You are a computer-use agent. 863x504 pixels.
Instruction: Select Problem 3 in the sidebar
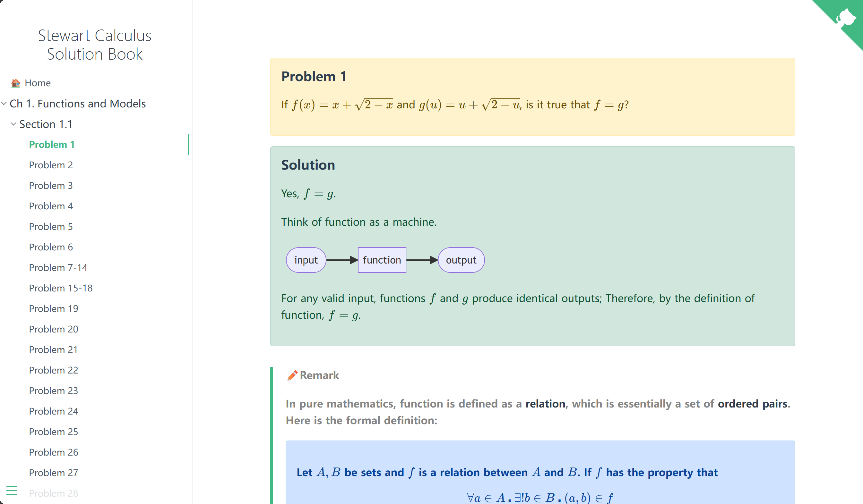pos(51,185)
